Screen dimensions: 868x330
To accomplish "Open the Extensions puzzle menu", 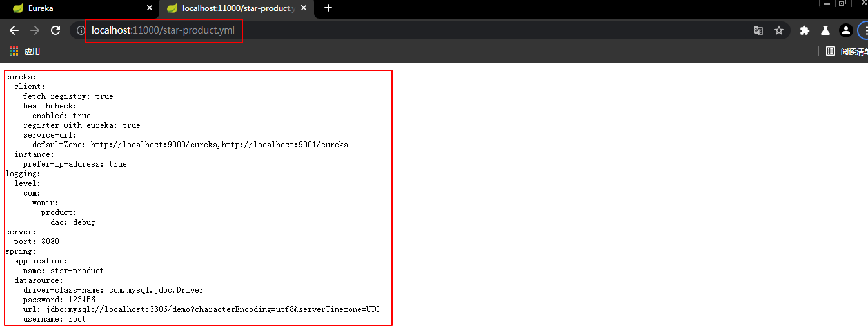I will pyautogui.click(x=804, y=30).
